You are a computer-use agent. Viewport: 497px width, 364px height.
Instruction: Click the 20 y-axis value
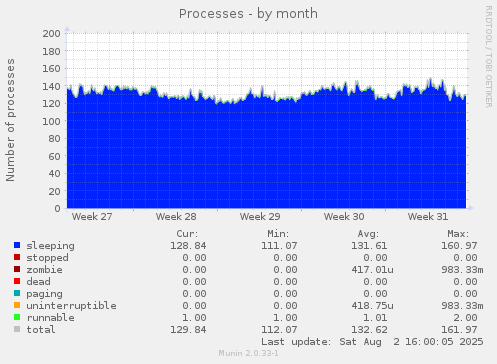(x=55, y=191)
